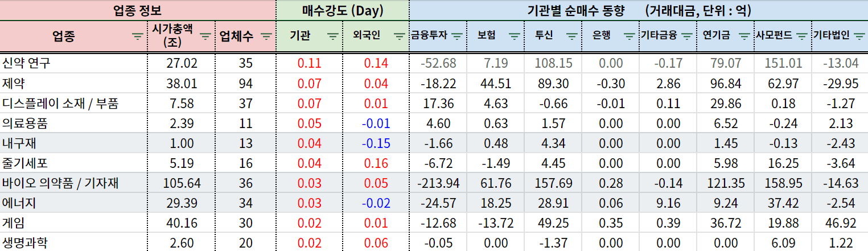Image resolution: width=868 pixels, height=251 pixels.
Task: Click the 줄기세포 외국인 value 0.16
Action: click(x=376, y=163)
